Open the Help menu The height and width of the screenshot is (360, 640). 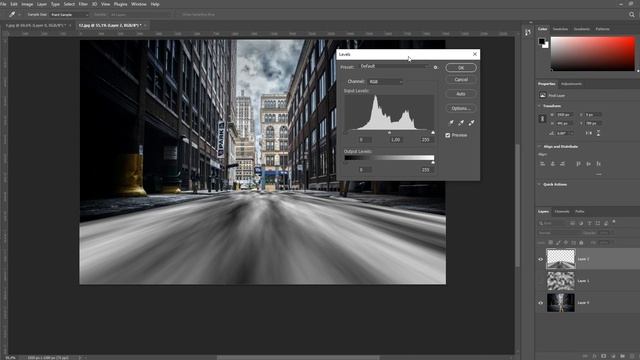tap(155, 4)
